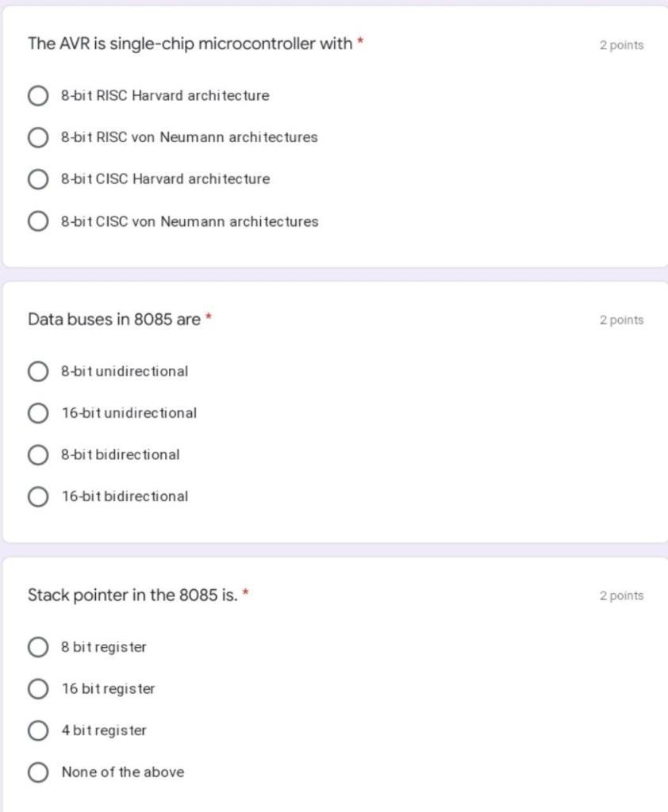This screenshot has width=668, height=812.
Task: Select None of the above
Action: (x=38, y=772)
